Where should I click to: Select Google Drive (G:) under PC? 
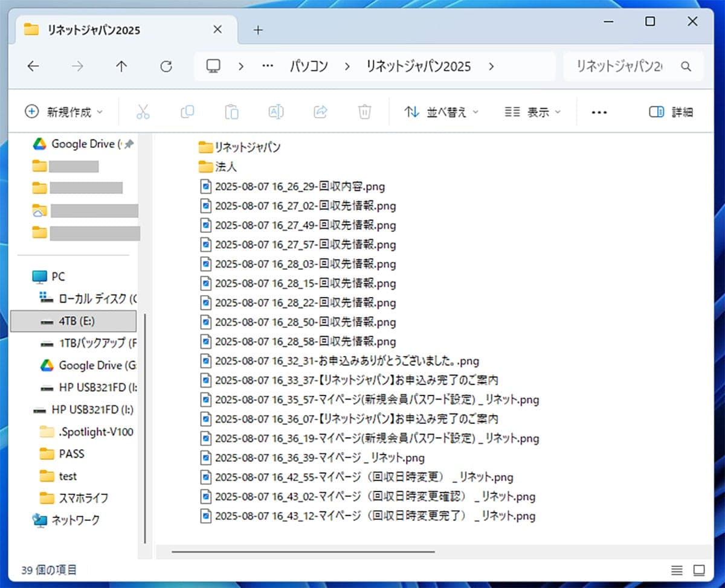(x=88, y=365)
